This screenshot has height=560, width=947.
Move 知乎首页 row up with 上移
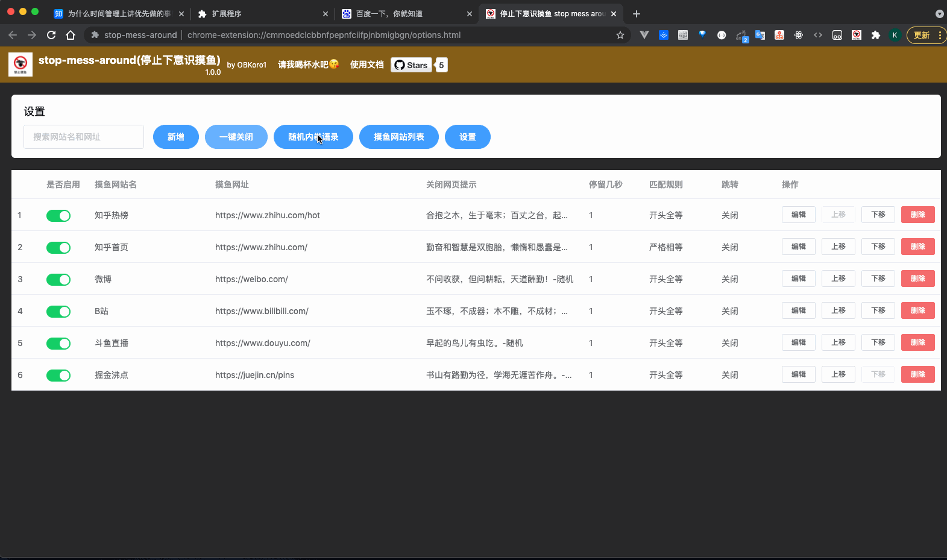(838, 247)
